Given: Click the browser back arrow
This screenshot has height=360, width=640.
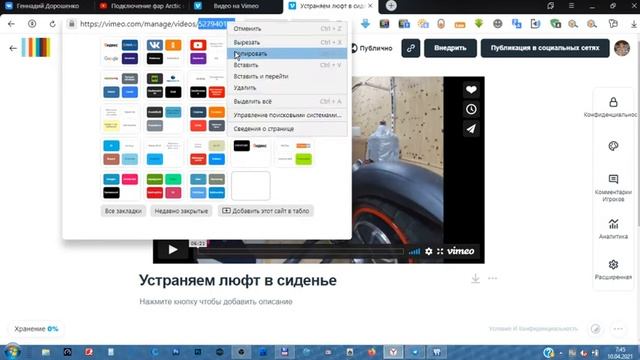Looking at the screenshot, I should (x=11, y=24).
